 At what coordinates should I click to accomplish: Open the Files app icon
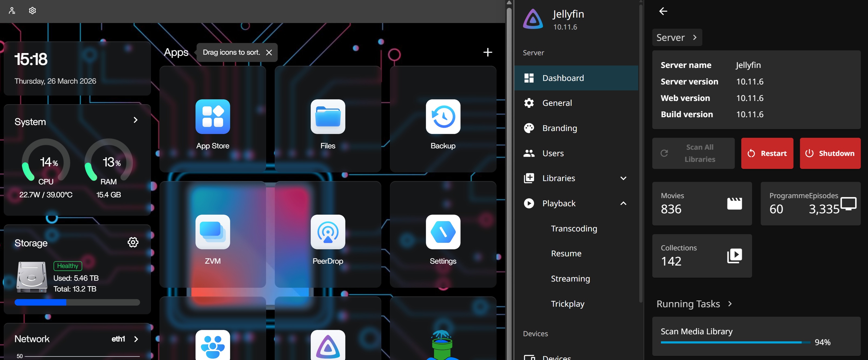click(327, 116)
